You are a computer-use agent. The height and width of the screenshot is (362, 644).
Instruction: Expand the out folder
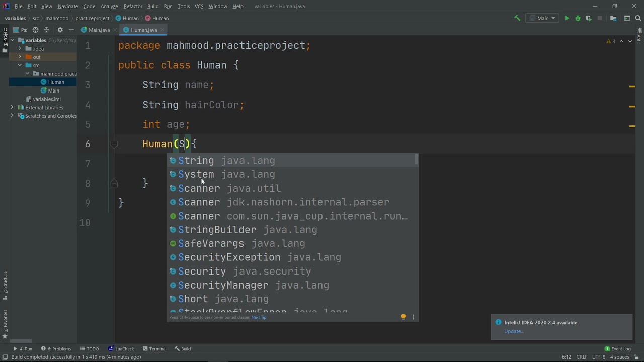[x=20, y=57]
